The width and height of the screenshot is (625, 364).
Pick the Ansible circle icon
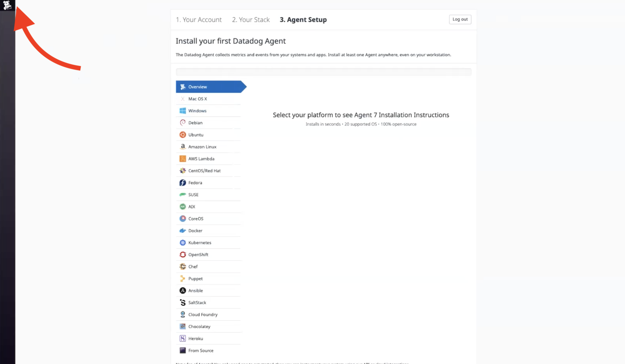[183, 291]
